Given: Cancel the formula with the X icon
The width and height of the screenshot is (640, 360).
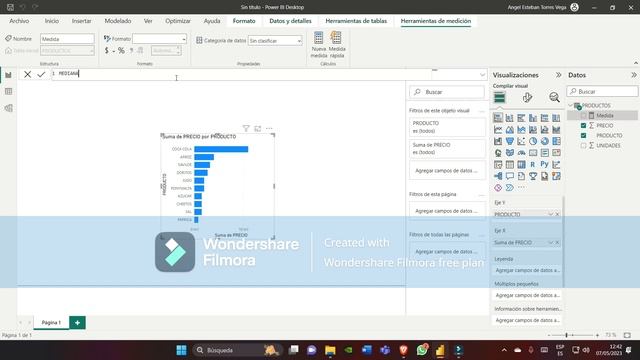Looking at the screenshot, I should pos(27,74).
